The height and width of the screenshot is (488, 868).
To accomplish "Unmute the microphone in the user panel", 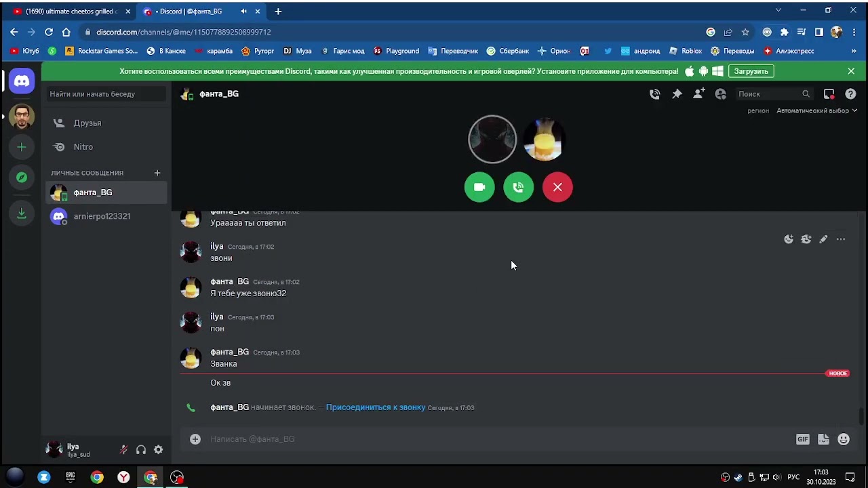I will (123, 449).
